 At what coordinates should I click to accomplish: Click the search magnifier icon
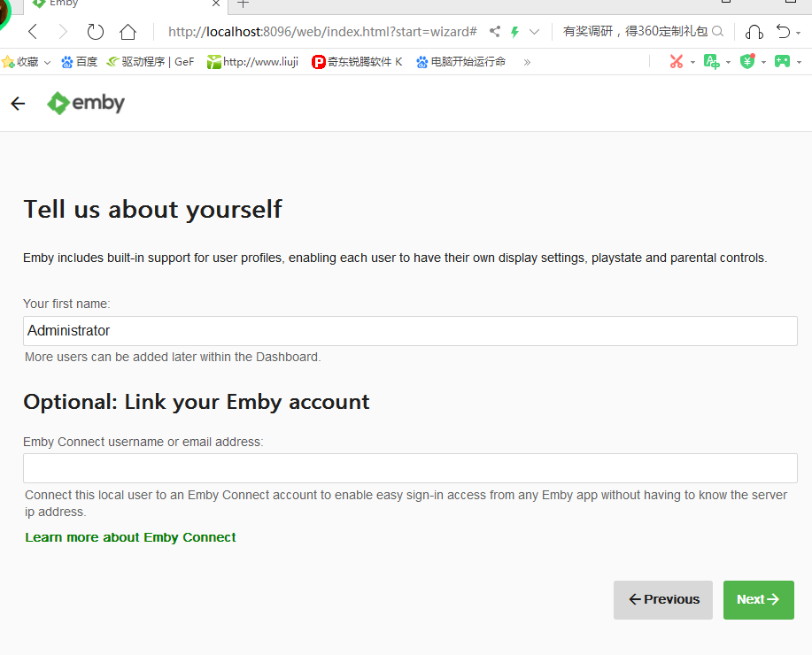(717, 32)
